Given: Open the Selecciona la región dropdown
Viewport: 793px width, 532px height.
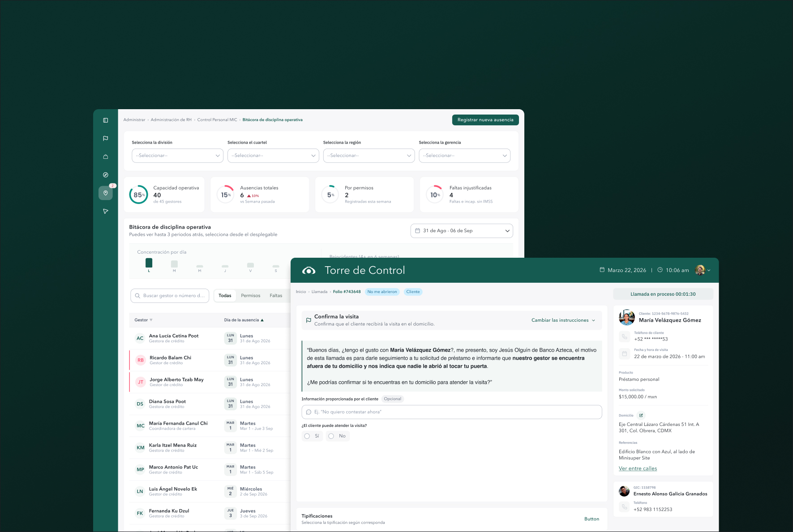Looking at the screenshot, I should tap(369, 156).
